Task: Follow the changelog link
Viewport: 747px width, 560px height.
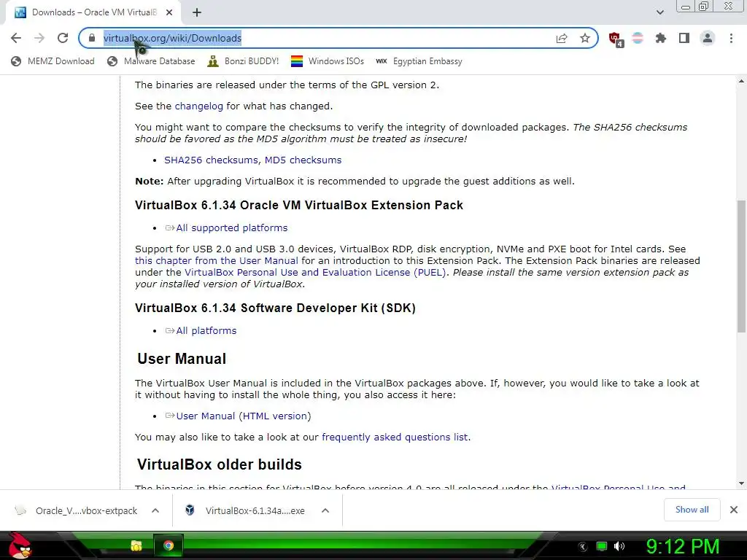Action: 198,106
